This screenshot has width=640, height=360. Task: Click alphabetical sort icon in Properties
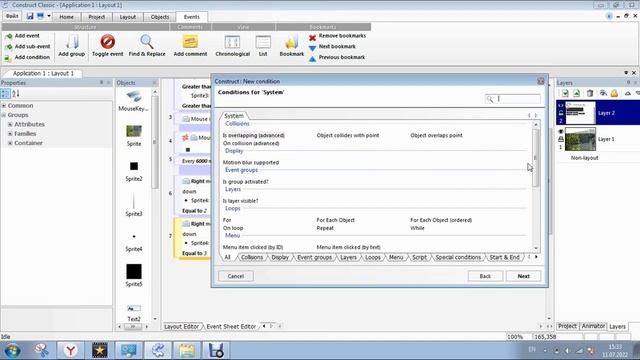tap(16, 94)
